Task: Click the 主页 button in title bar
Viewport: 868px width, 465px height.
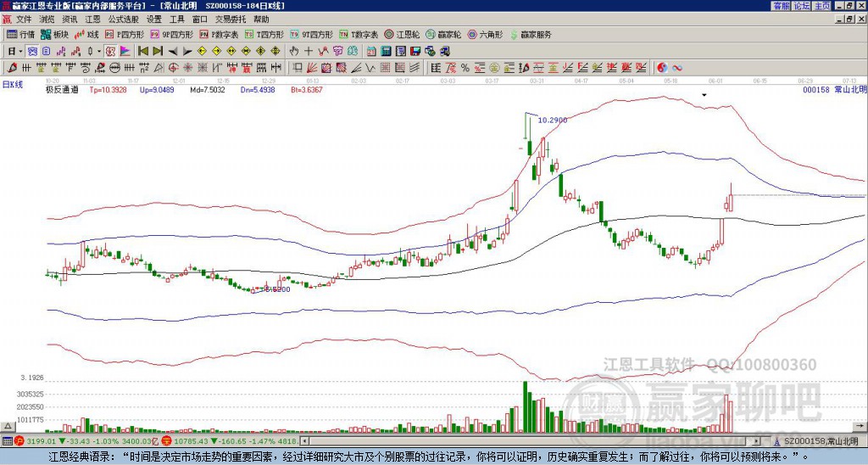Action: coord(822,6)
